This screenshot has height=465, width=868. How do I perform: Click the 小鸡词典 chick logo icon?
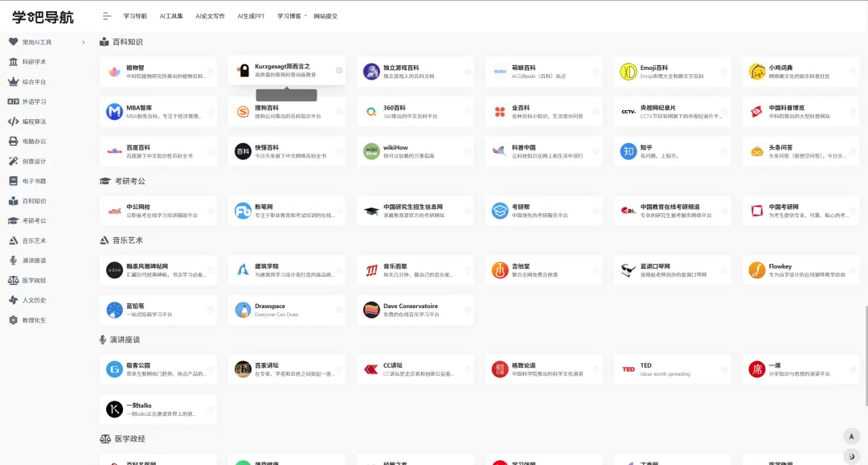click(757, 72)
